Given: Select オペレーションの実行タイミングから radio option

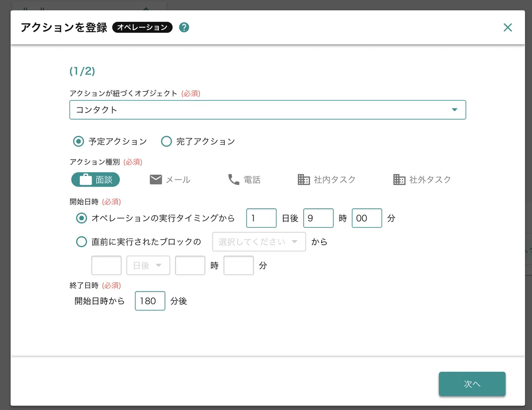Looking at the screenshot, I should 82,218.
